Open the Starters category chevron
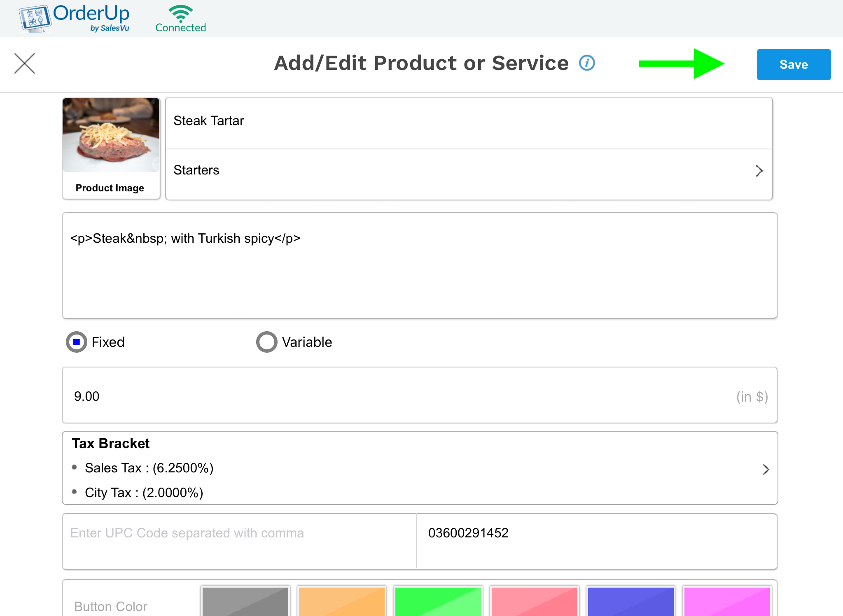 point(759,171)
